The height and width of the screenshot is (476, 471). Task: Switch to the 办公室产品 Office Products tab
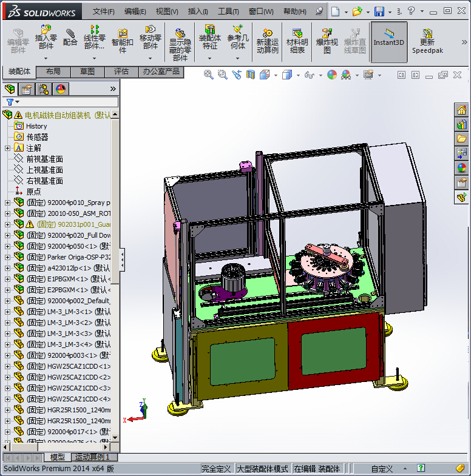click(x=161, y=72)
